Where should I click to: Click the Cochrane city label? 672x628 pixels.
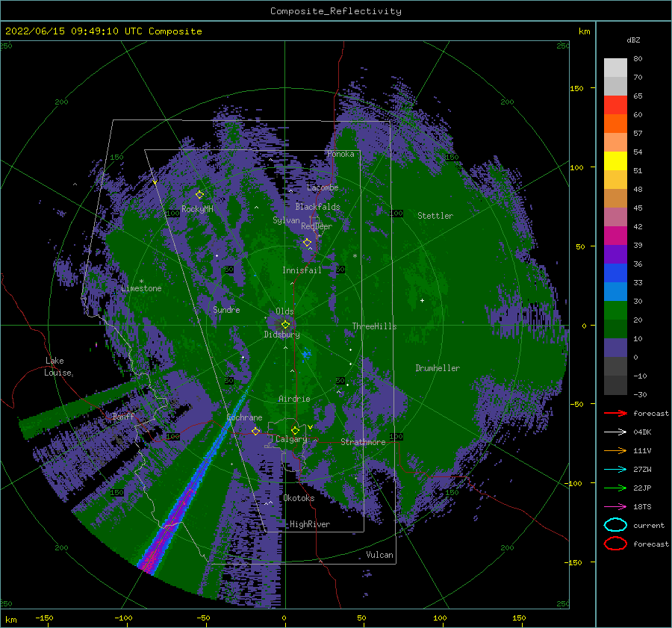(244, 417)
